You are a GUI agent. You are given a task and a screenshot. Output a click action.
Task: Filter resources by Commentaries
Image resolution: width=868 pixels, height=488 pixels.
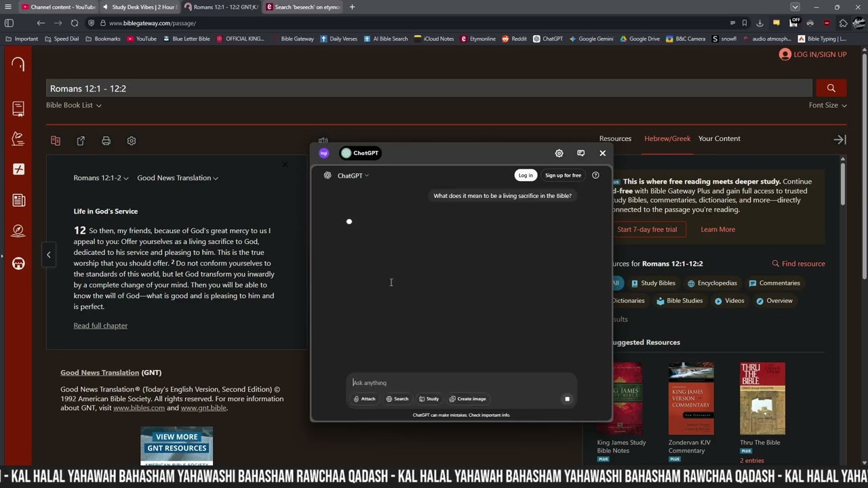tap(774, 283)
